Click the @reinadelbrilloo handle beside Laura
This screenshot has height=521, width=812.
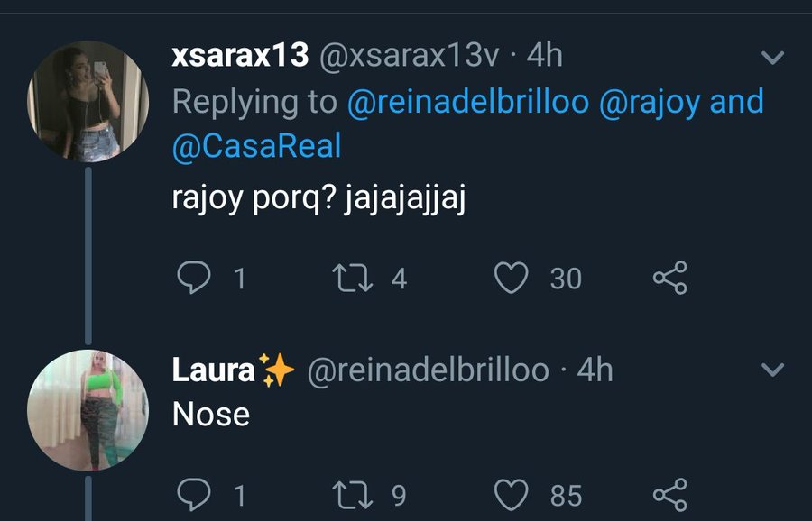point(429,370)
